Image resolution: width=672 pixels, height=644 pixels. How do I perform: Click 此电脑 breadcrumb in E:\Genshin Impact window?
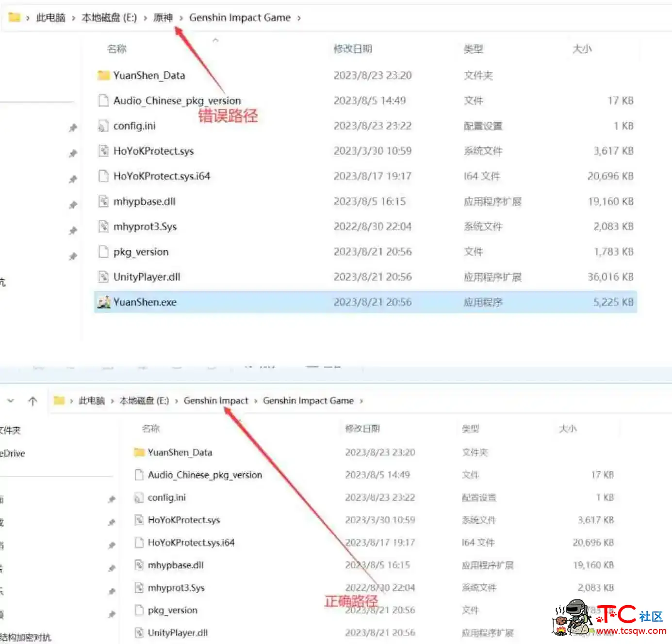(x=92, y=401)
